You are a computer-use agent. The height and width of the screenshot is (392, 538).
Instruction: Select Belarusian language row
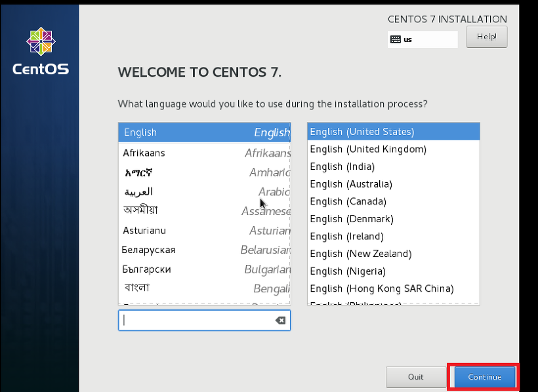[x=205, y=250]
